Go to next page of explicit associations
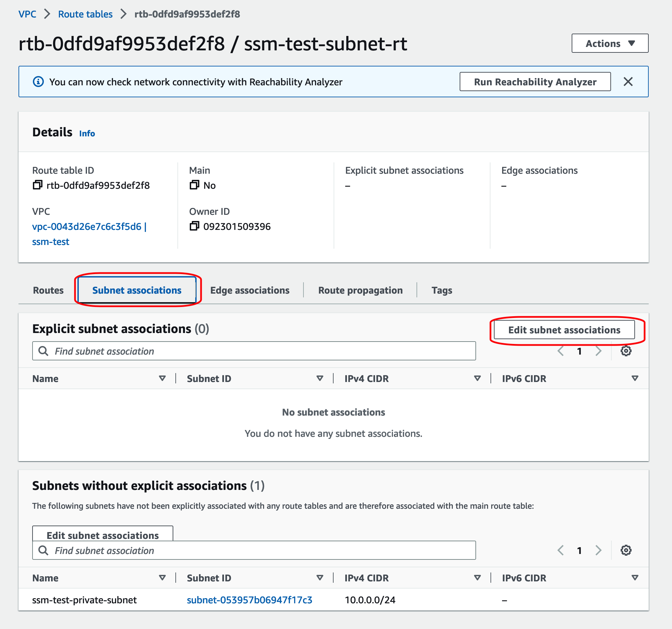This screenshot has width=672, height=629. [598, 351]
